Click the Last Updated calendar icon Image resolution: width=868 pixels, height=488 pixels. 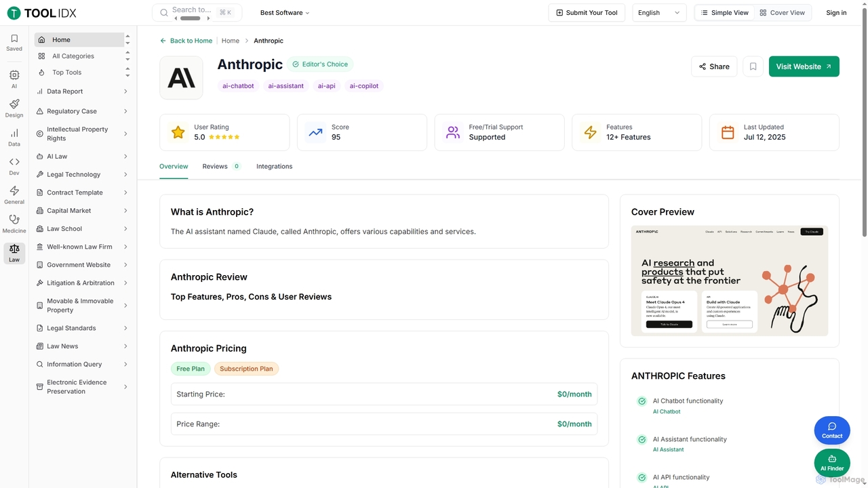(728, 132)
